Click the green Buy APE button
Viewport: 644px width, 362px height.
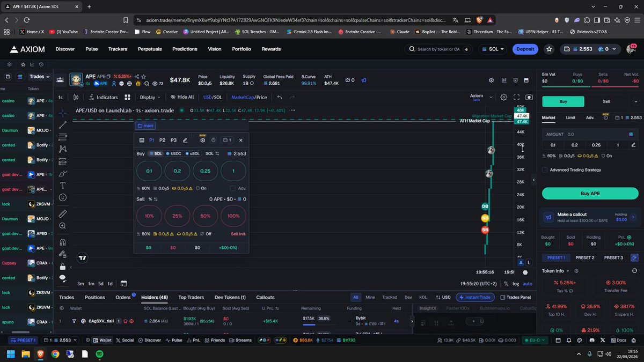coord(591,194)
